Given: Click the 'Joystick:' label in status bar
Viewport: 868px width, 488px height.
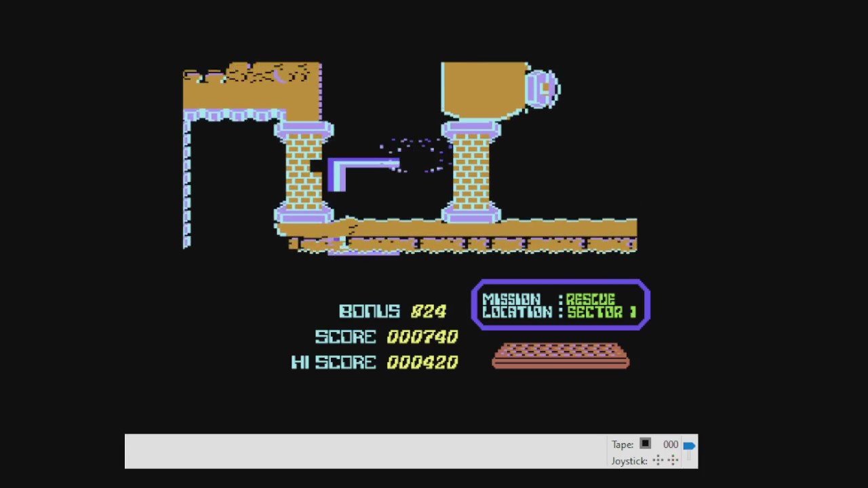Looking at the screenshot, I should coord(629,461).
